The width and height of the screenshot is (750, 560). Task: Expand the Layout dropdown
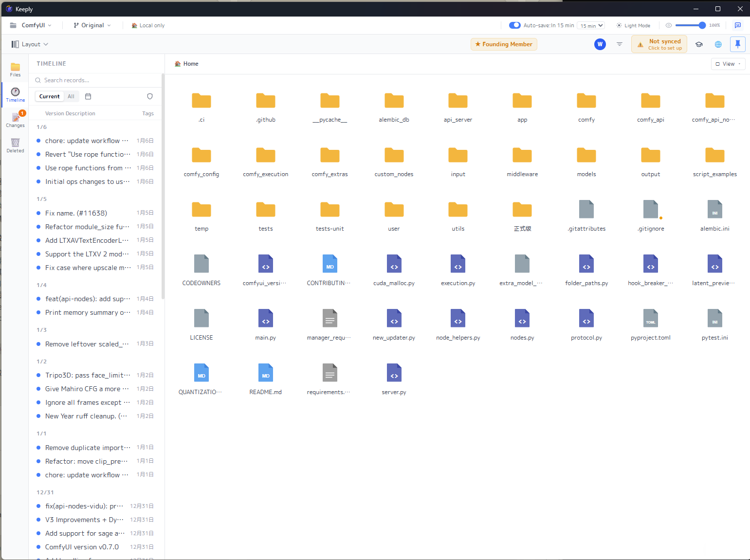pyautogui.click(x=30, y=44)
